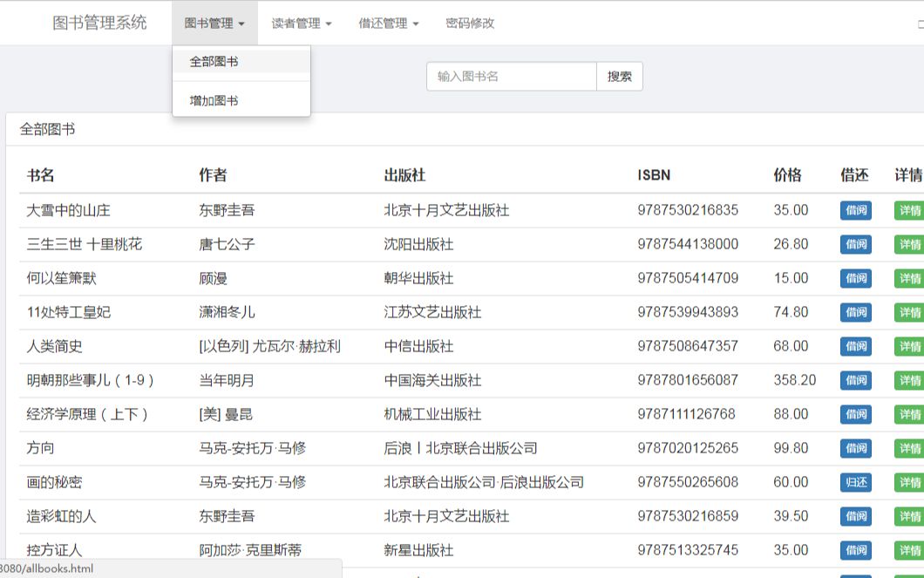The image size is (924, 578).
Task: Borrow the book 控方证人
Action: pyautogui.click(x=855, y=550)
